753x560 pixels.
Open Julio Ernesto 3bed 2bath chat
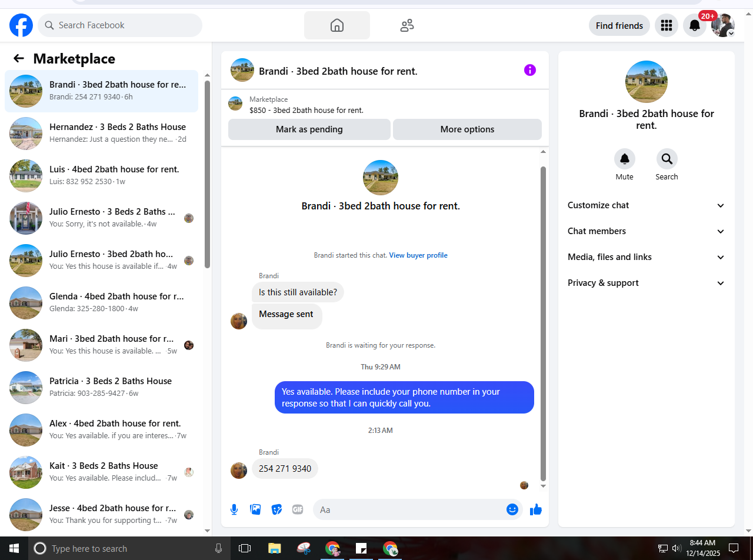pos(101,261)
